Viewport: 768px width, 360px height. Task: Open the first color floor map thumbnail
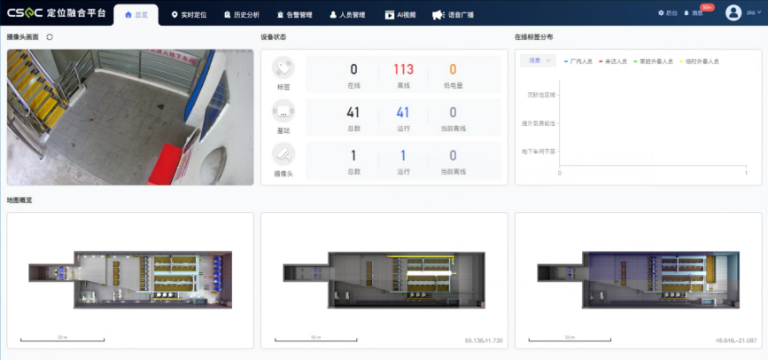130,280
